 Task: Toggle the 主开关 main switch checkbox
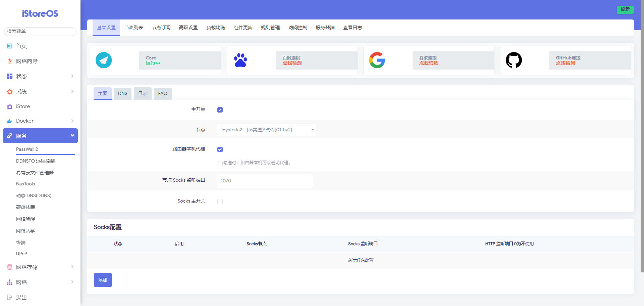[x=220, y=110]
